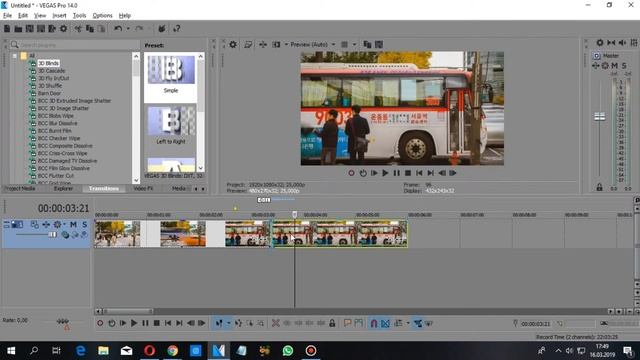Click the downmix output icon in the master bus
Image resolution: width=640 pixels, height=360 pixels.
pos(611,42)
